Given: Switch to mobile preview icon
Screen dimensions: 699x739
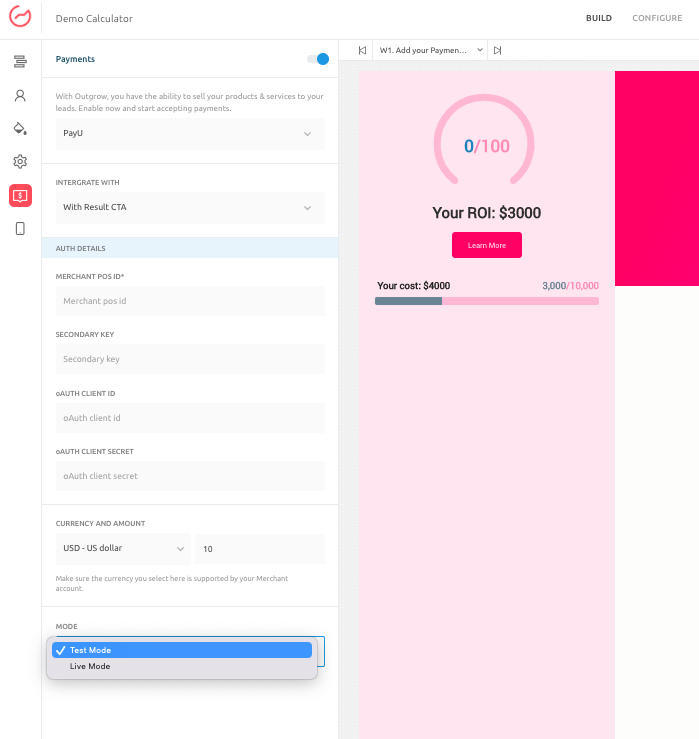Looking at the screenshot, I should [x=20, y=229].
